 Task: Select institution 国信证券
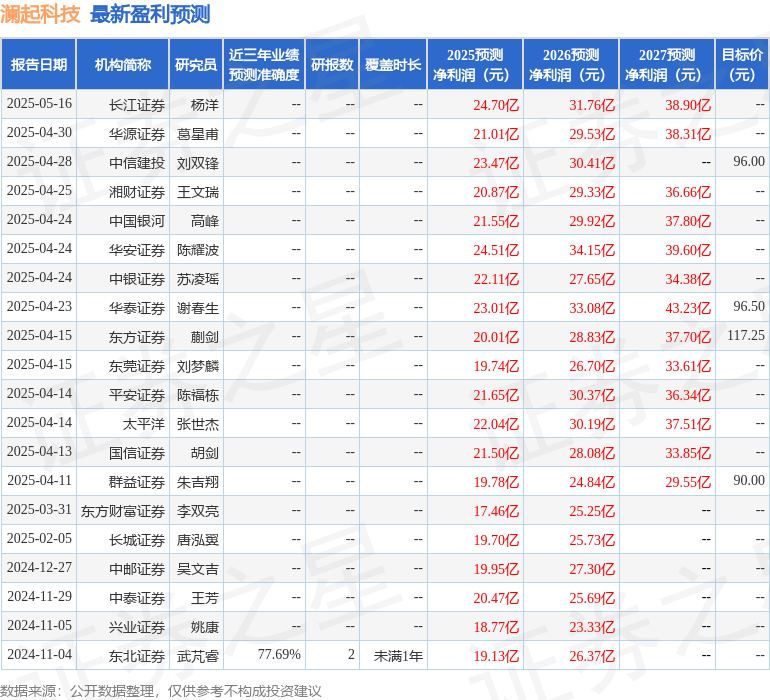[x=137, y=453]
